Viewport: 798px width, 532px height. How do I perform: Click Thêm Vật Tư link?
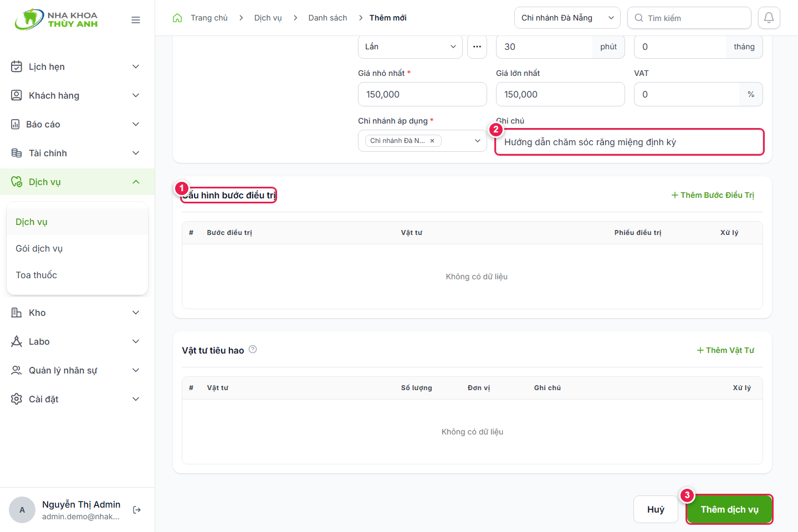click(725, 350)
